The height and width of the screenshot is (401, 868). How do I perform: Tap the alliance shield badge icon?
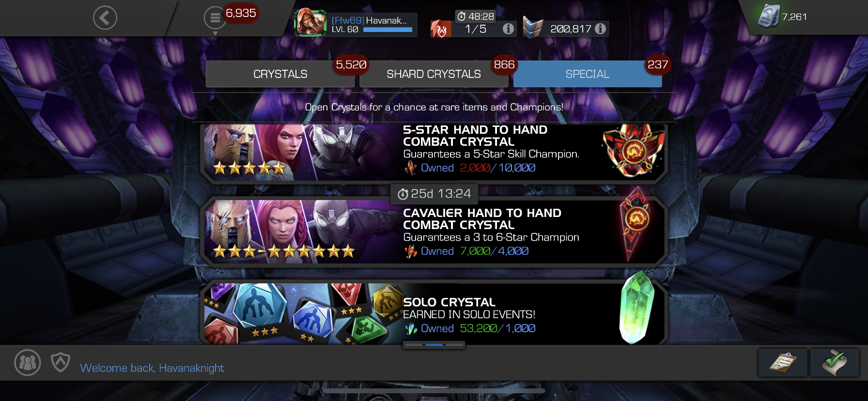(61, 362)
